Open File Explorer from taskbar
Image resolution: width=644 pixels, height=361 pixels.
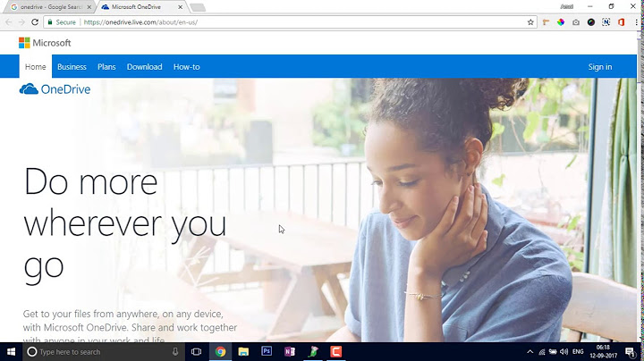(243, 351)
